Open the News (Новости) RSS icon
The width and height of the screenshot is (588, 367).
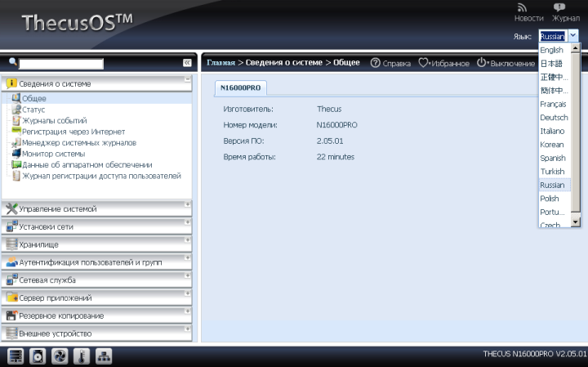click(x=522, y=7)
